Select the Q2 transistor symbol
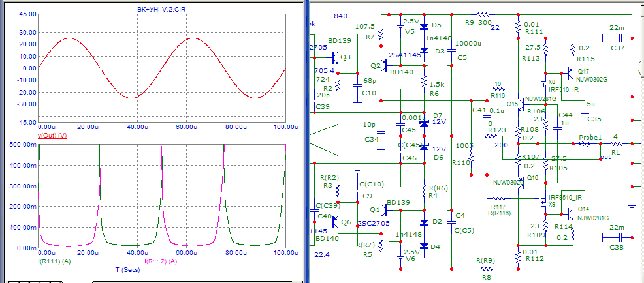This screenshot has width=644, height=283. pos(385,65)
